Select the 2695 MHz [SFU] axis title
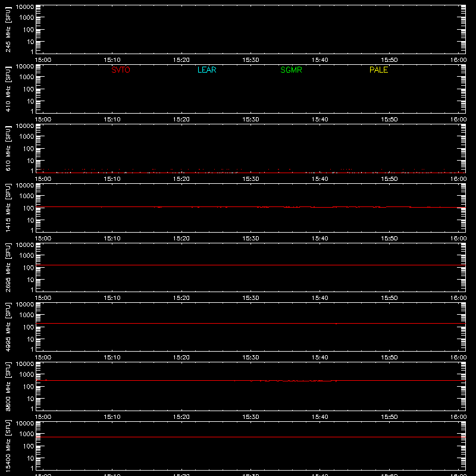The image size is (476, 476). (x=8, y=267)
